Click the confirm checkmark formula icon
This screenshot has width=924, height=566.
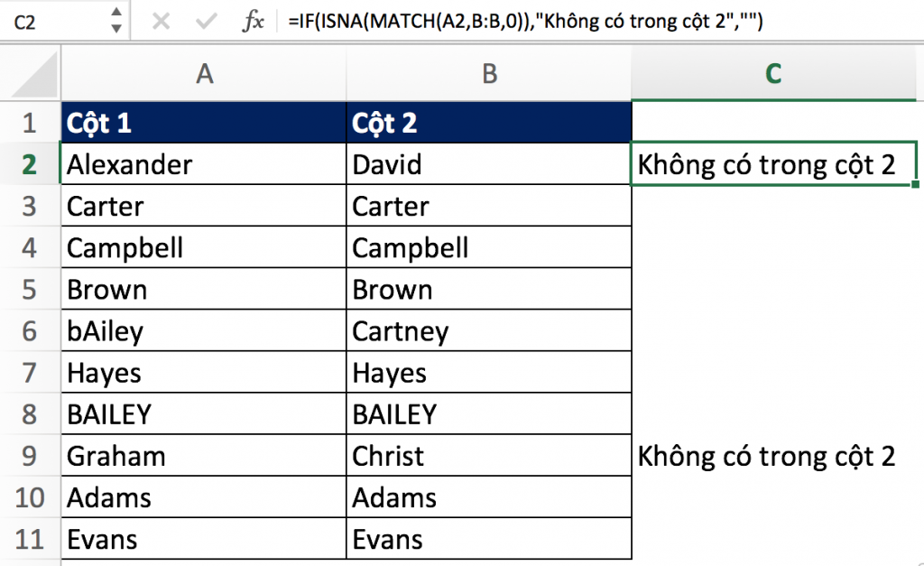coord(206,22)
